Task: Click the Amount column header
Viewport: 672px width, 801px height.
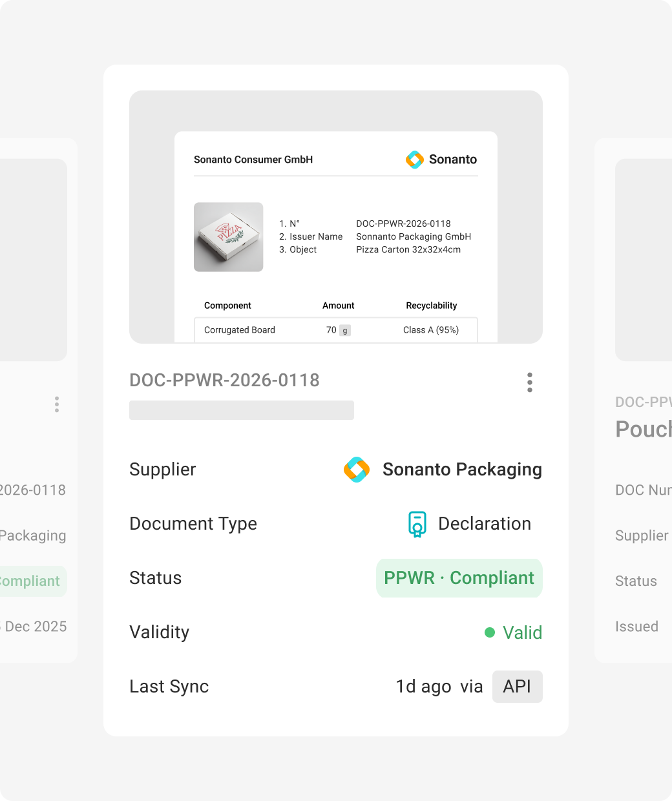Action: 338,306
